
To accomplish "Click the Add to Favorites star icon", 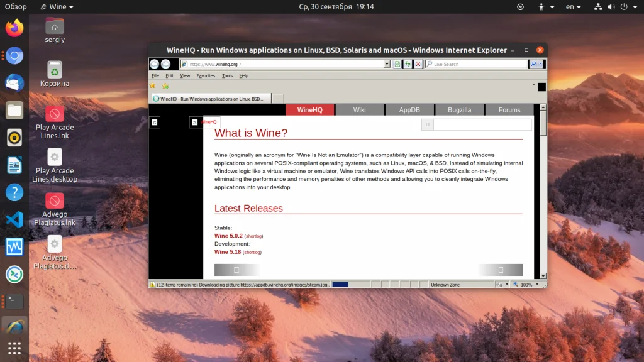I will point(165,85).
